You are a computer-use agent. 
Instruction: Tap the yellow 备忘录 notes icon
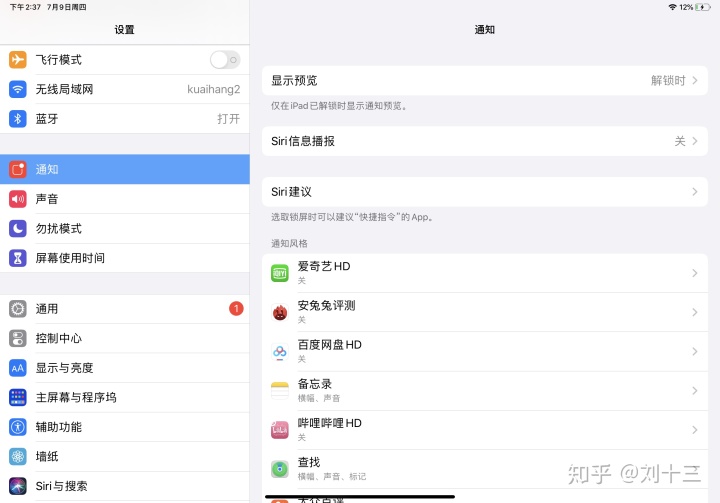click(280, 391)
